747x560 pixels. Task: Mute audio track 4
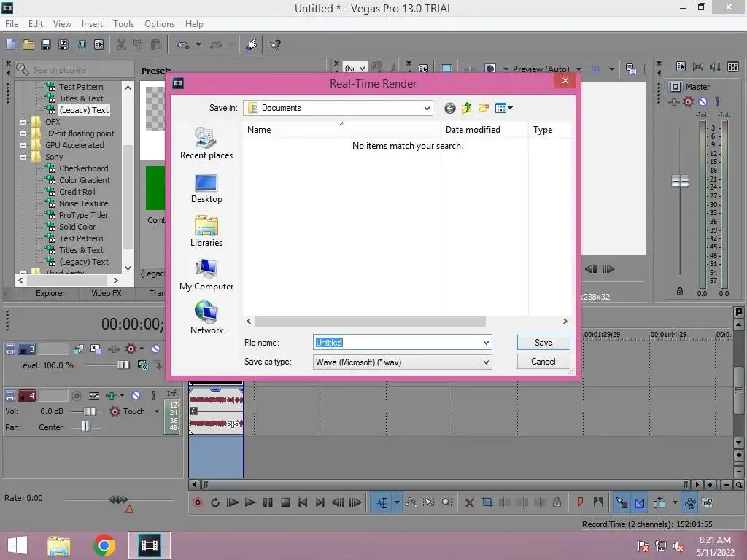coord(136,396)
